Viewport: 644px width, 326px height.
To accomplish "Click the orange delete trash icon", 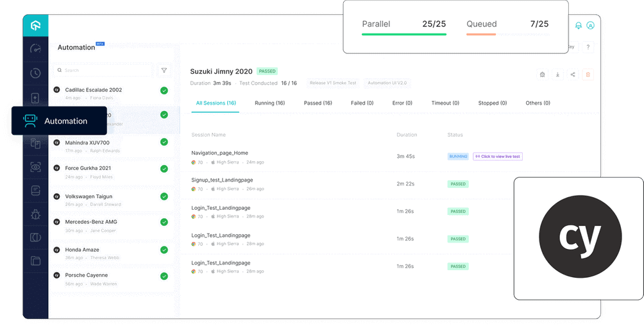I will pos(588,74).
